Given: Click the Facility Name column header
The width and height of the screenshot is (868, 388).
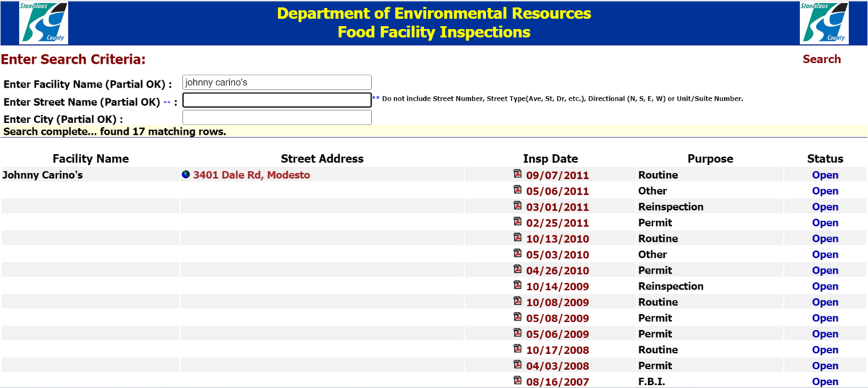Looking at the screenshot, I should point(90,159).
